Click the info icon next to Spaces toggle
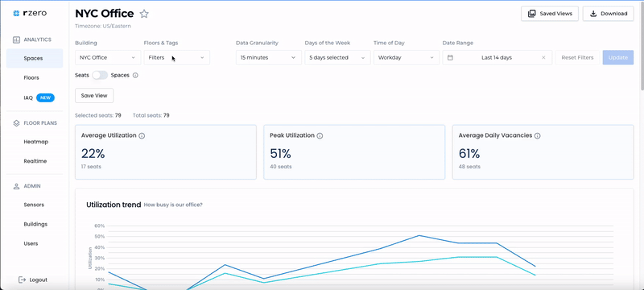 (135, 75)
